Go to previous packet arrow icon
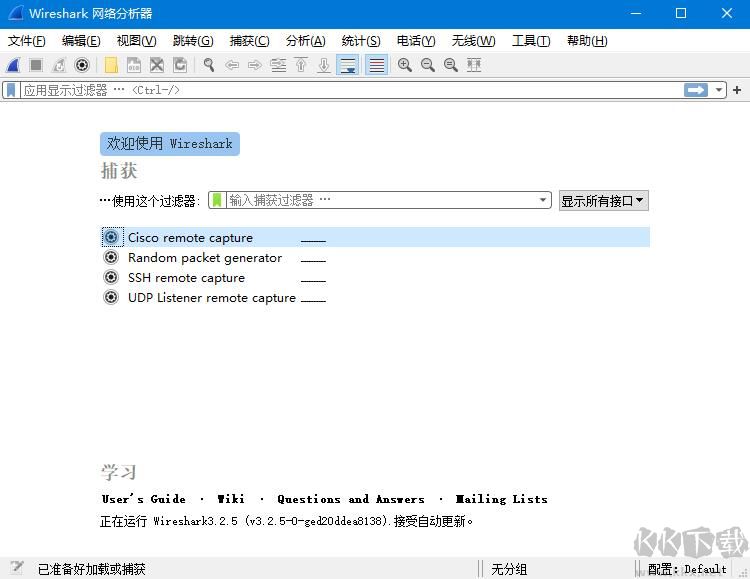The image size is (750, 579). tap(232, 65)
